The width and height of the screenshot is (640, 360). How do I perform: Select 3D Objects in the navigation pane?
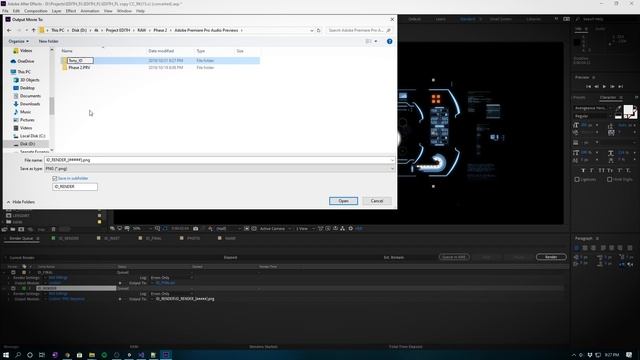click(29, 80)
